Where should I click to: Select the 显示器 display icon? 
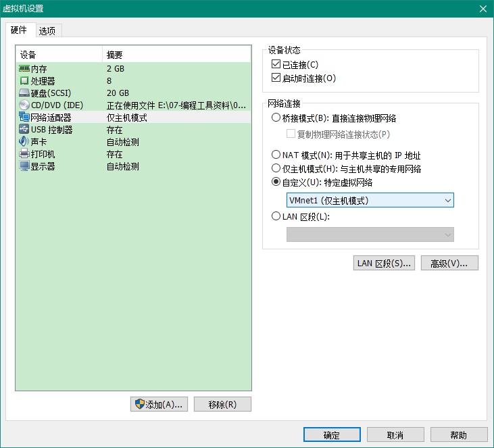click(24, 166)
